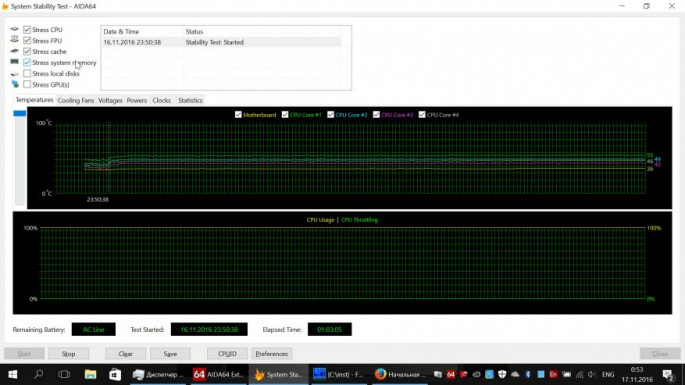Click the CPUID button
Viewport: 685px width, 385px height.
tap(227, 354)
